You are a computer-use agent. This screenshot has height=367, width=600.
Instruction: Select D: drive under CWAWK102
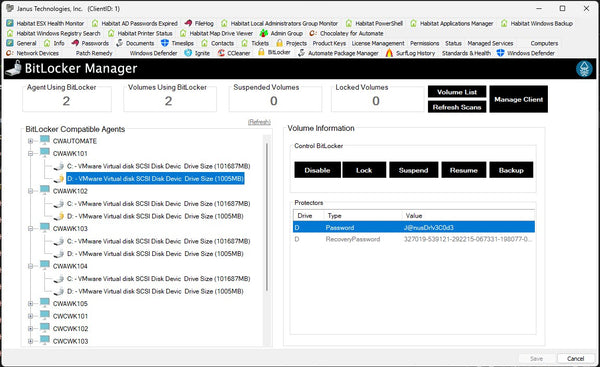(155, 216)
